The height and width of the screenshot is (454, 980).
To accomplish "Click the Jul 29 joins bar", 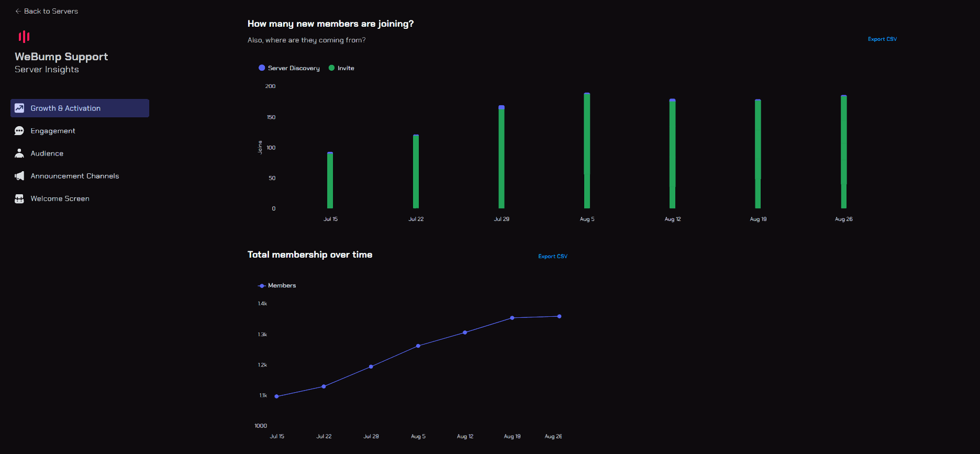I will [x=502, y=157].
